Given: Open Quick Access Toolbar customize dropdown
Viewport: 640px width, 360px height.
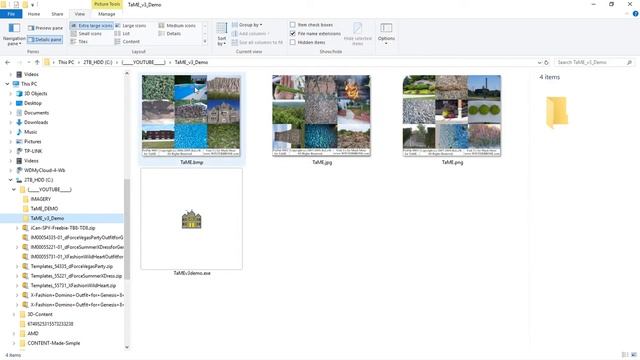Looking at the screenshot, I should tap(32, 5).
